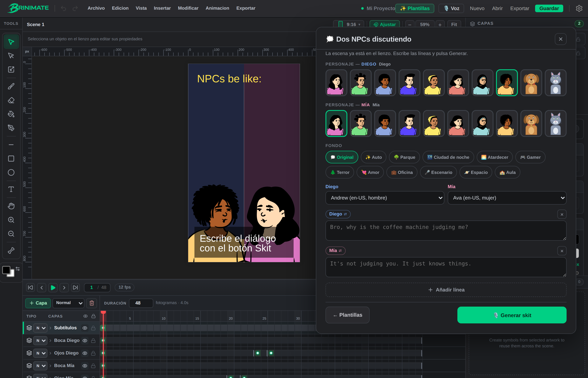Expand the Subtítulos layer
588x378 pixels.
coord(50,328)
